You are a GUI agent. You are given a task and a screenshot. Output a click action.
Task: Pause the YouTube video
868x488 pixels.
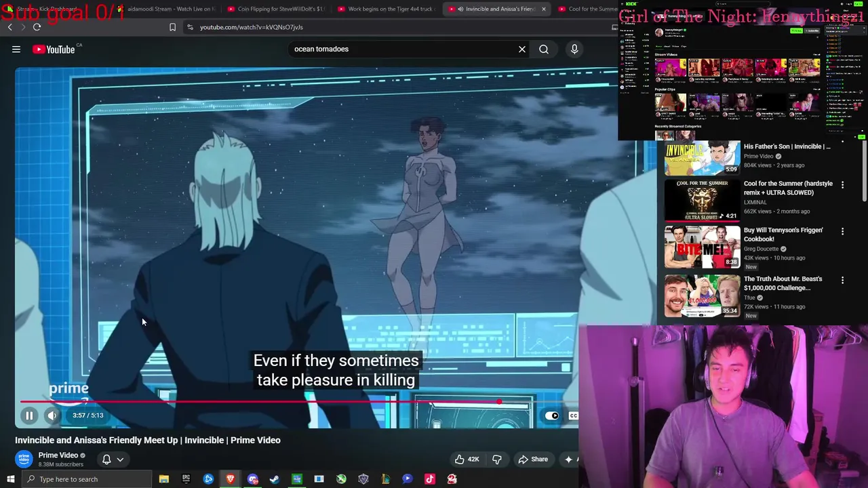click(x=29, y=415)
